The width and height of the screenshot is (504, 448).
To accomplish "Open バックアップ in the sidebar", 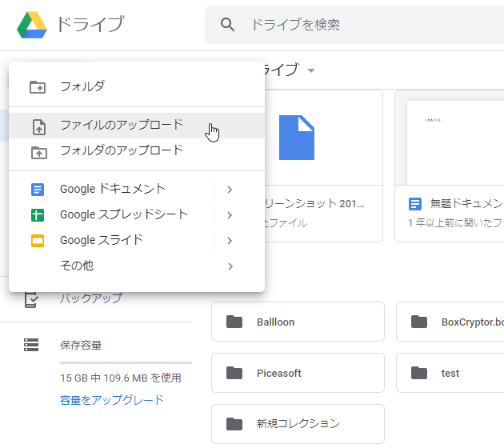I will point(91,298).
